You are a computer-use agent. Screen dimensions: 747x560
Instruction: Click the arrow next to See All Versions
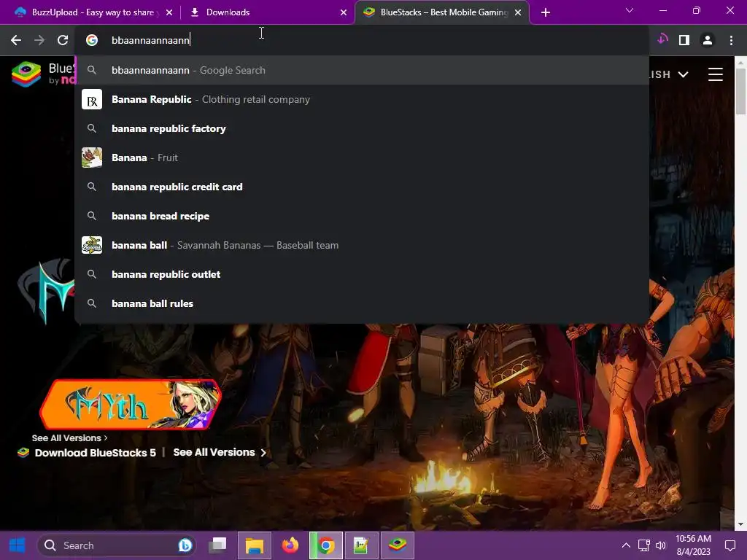click(x=263, y=453)
